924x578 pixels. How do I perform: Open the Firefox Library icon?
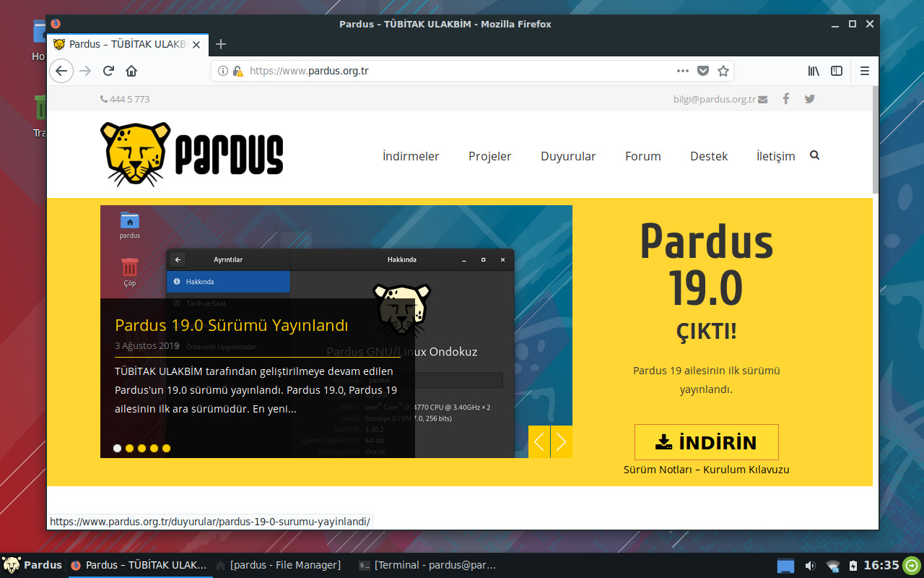point(814,71)
